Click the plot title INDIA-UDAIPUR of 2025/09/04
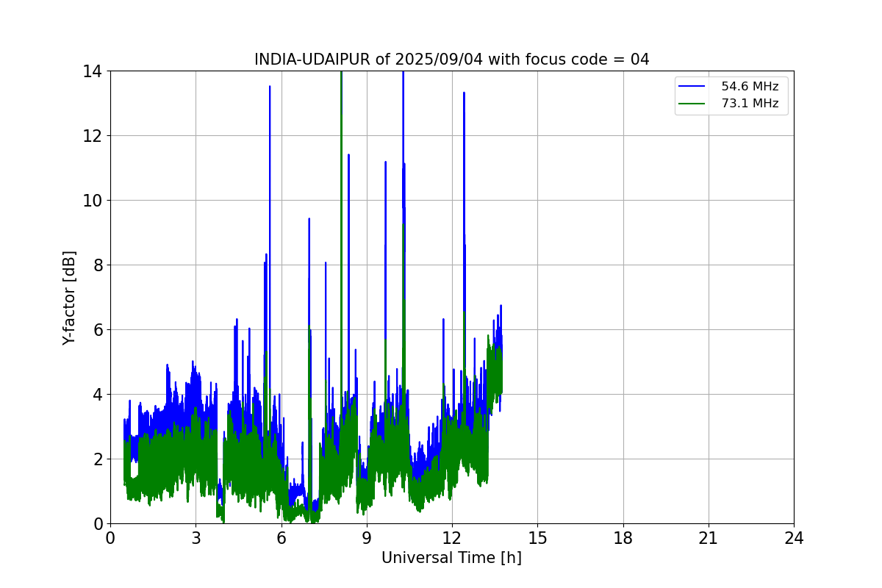The width and height of the screenshot is (882, 588). (451, 60)
